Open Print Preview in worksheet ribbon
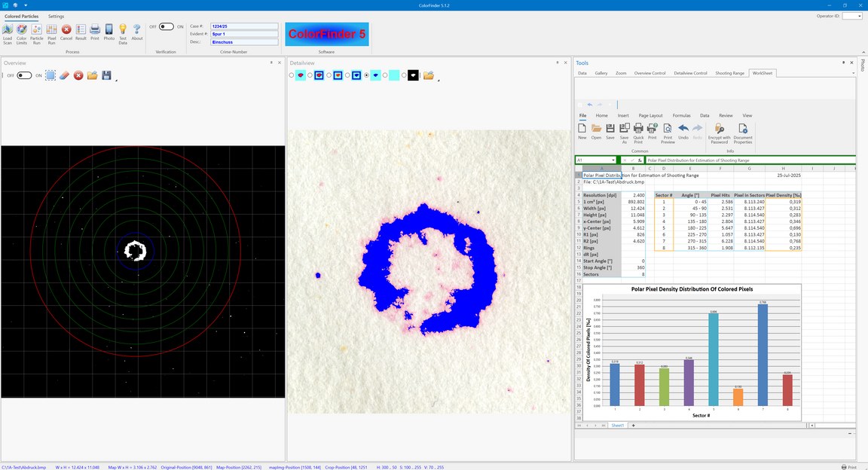Image resolution: width=868 pixels, height=470 pixels. pyautogui.click(x=668, y=133)
